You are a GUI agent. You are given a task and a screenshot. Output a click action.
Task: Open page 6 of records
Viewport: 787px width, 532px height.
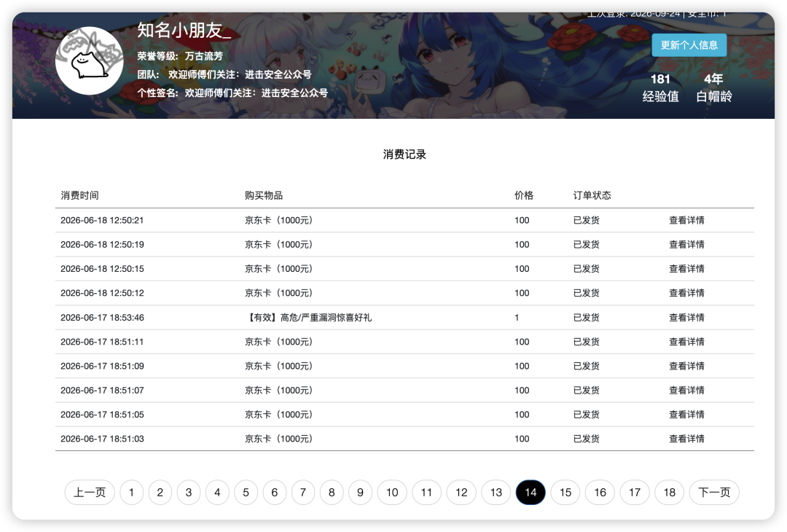(275, 493)
